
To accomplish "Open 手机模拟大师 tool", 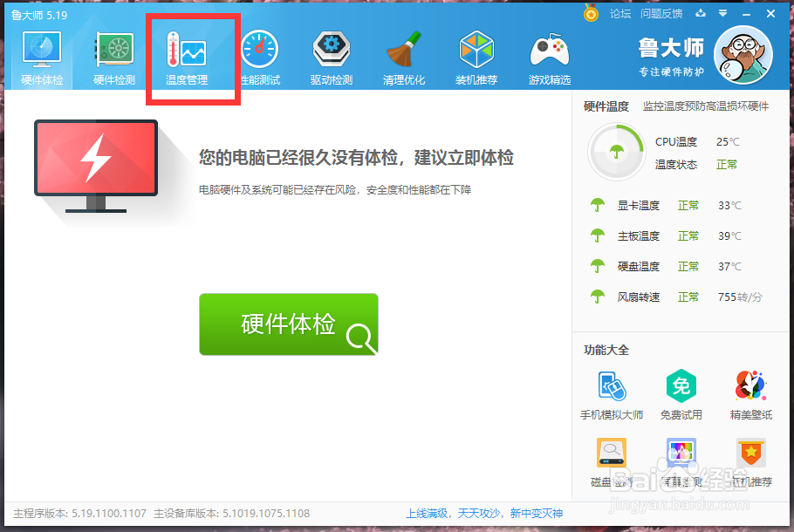I will point(612,395).
